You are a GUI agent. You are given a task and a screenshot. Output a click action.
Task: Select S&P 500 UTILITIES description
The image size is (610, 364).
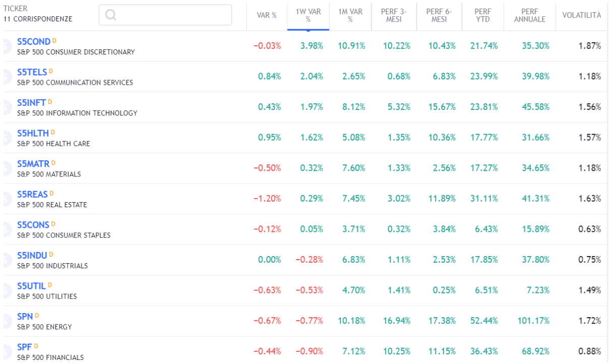47,296
